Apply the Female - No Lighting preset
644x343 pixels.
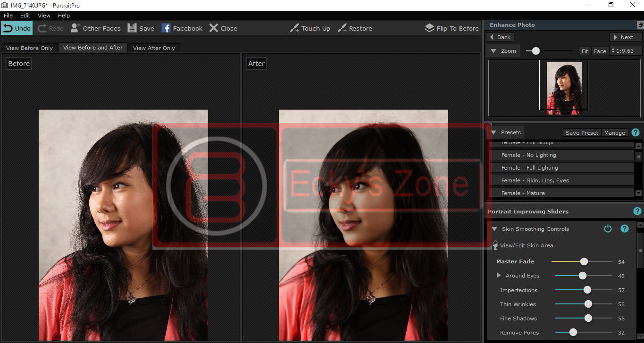[561, 155]
